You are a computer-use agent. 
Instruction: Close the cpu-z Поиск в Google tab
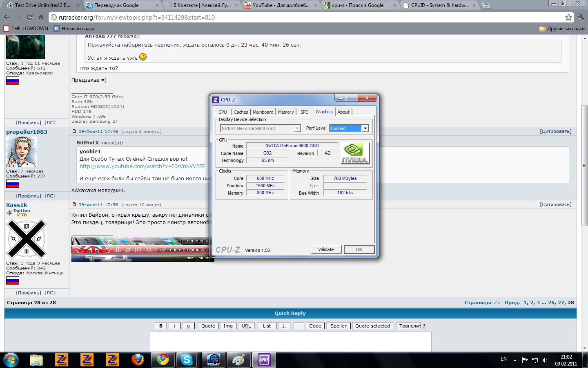pyautogui.click(x=395, y=5)
